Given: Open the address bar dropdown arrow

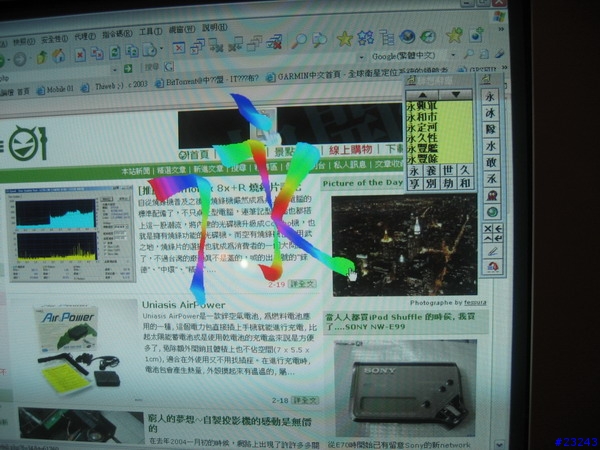Looking at the screenshot, I should (x=114, y=70).
